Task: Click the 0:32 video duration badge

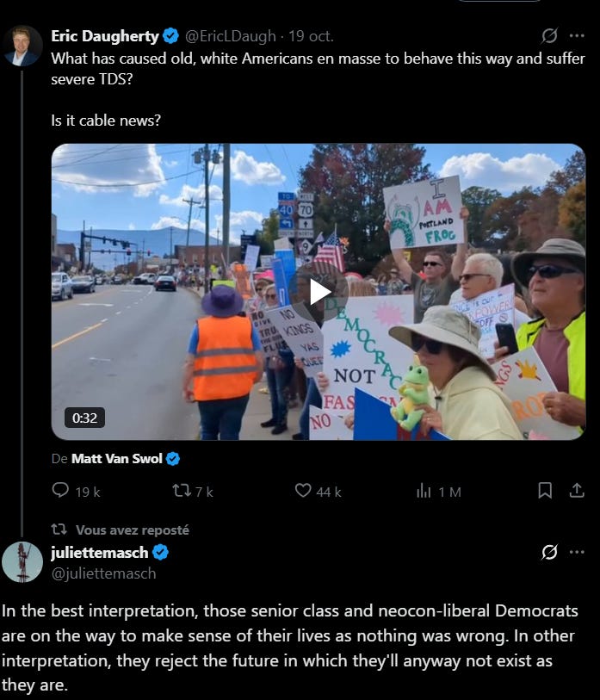Action: coord(85,418)
